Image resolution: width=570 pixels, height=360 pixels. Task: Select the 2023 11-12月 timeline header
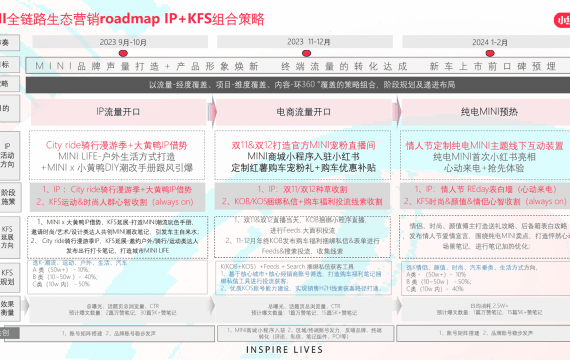pyautogui.click(x=305, y=42)
